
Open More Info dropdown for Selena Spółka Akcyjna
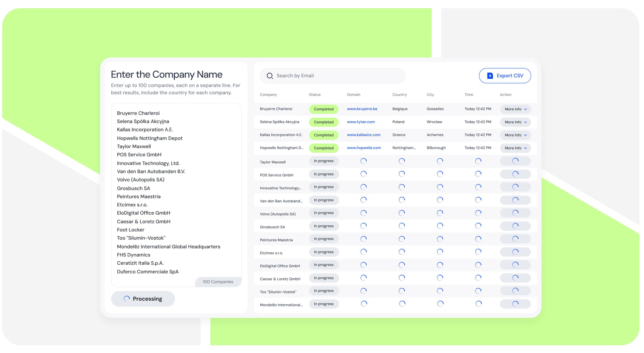pyautogui.click(x=515, y=122)
